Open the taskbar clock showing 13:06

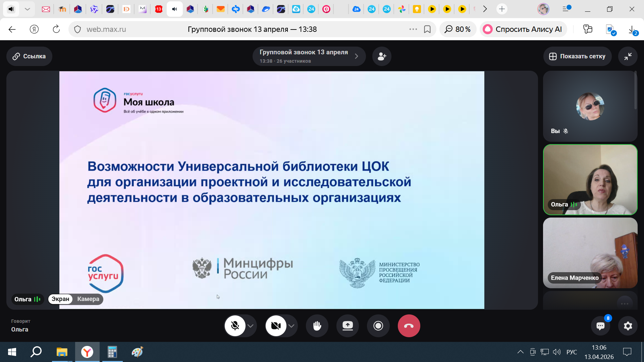pyautogui.click(x=599, y=352)
